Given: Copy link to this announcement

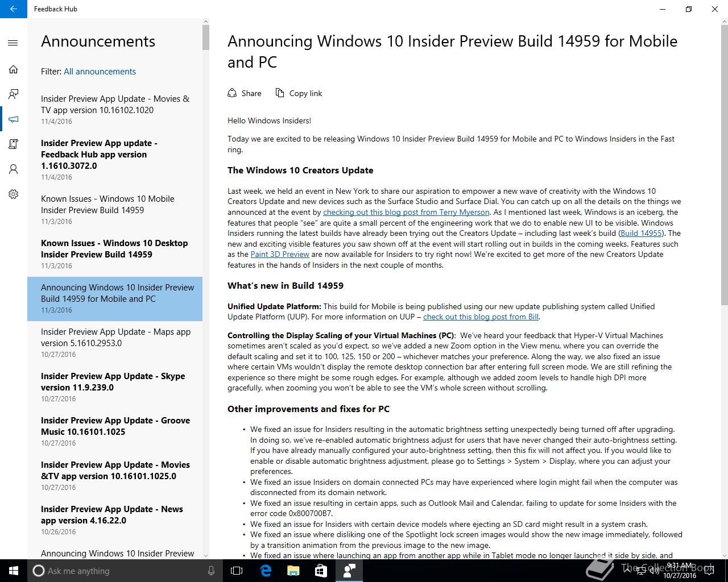Looking at the screenshot, I should point(299,93).
